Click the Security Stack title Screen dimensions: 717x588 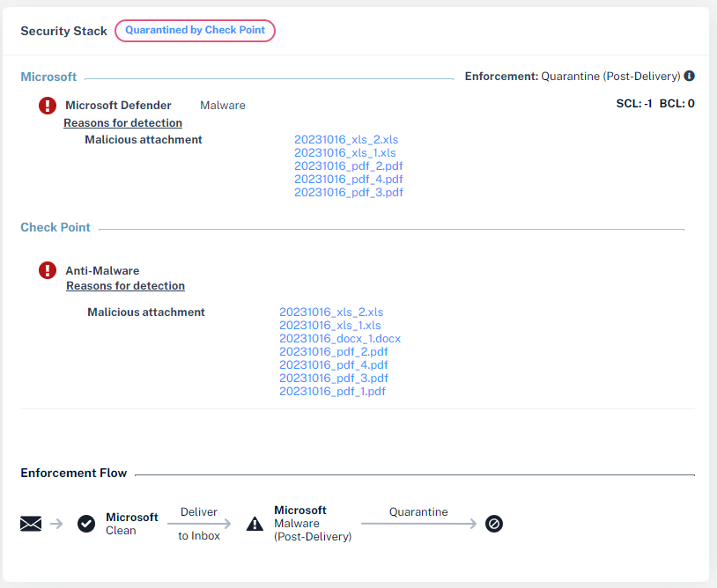[x=63, y=31]
